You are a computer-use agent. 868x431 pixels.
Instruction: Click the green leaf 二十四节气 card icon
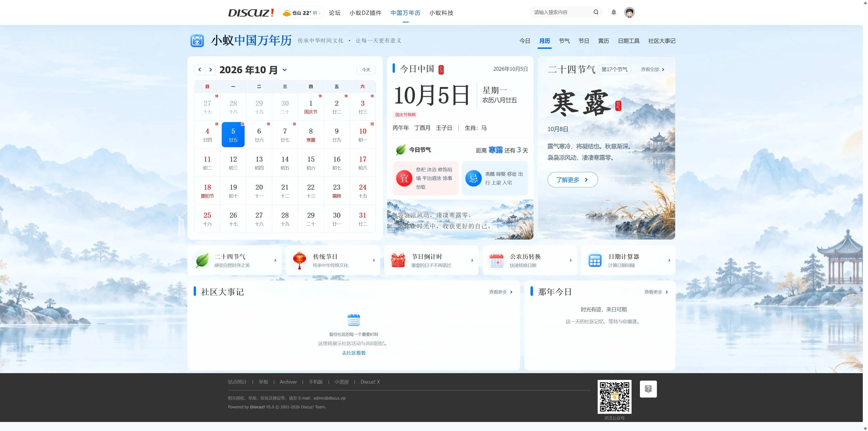(202, 261)
